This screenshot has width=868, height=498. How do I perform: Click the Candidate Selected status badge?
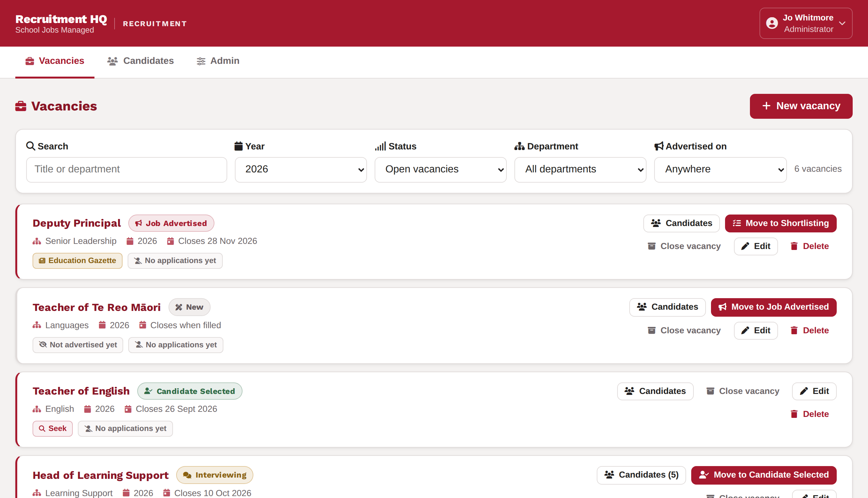(x=190, y=391)
